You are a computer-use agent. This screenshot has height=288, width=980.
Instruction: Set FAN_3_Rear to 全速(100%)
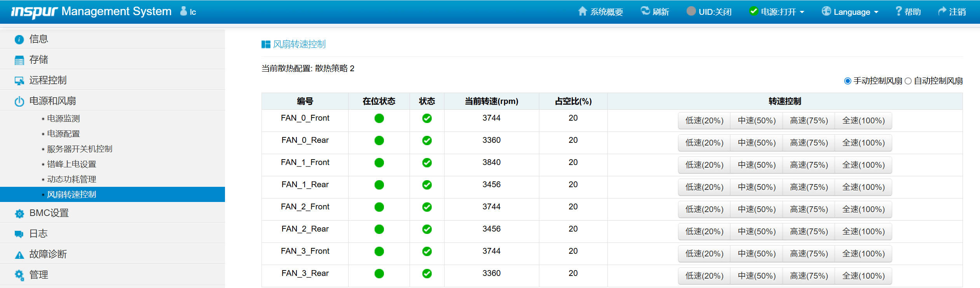(863, 276)
